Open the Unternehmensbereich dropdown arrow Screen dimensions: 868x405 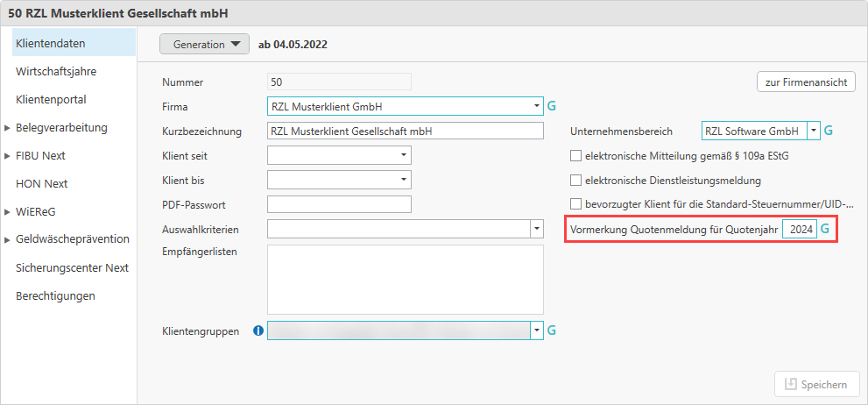pos(814,131)
